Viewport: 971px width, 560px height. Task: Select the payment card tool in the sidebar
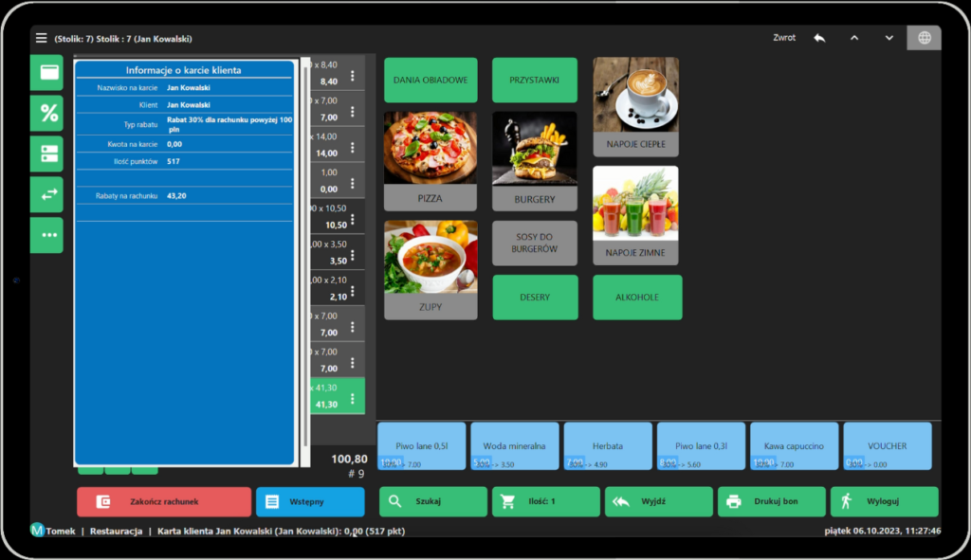(46, 73)
